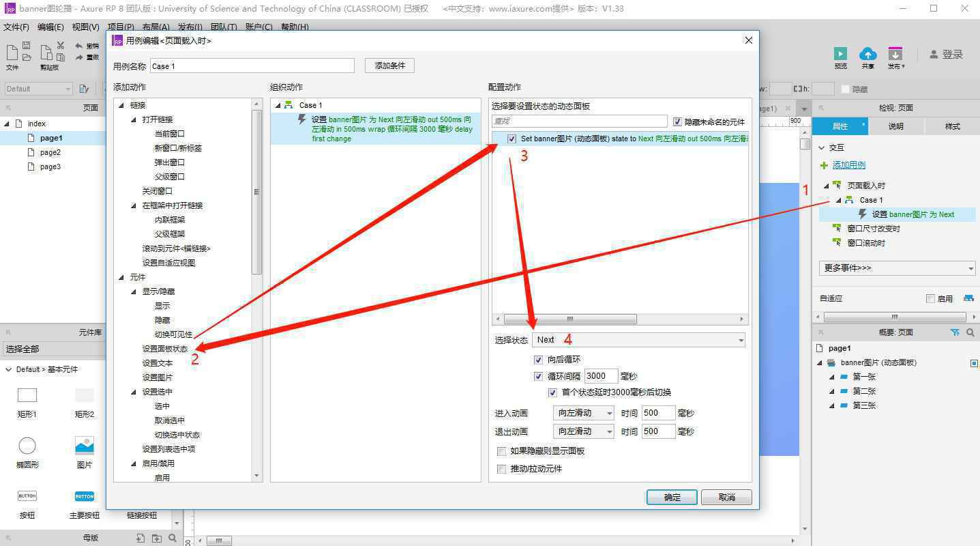Image resolution: width=980 pixels, height=546 pixels.
Task: Open the 选择状态 Next dropdown
Action: (x=638, y=339)
